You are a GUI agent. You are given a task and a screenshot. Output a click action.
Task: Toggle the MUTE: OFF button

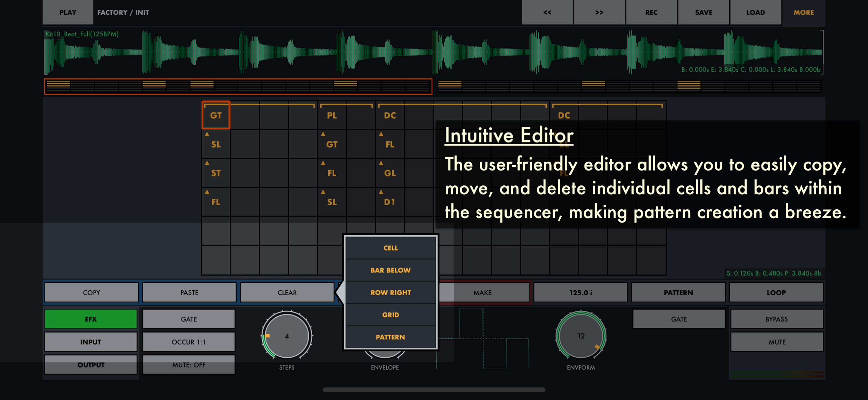tap(189, 364)
